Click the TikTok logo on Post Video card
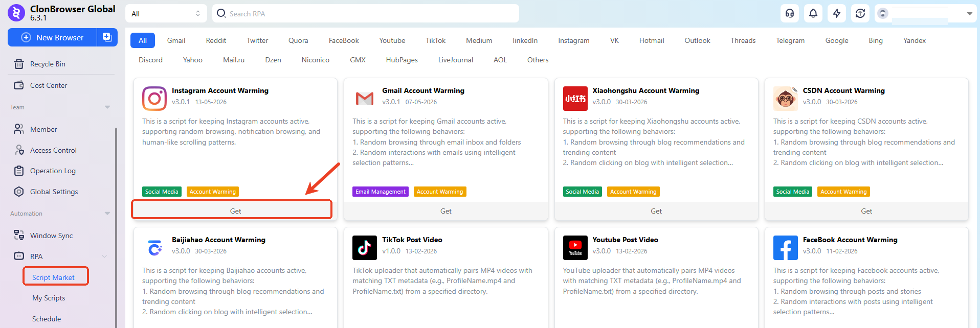Viewport: 980px width, 328px height. (365, 248)
